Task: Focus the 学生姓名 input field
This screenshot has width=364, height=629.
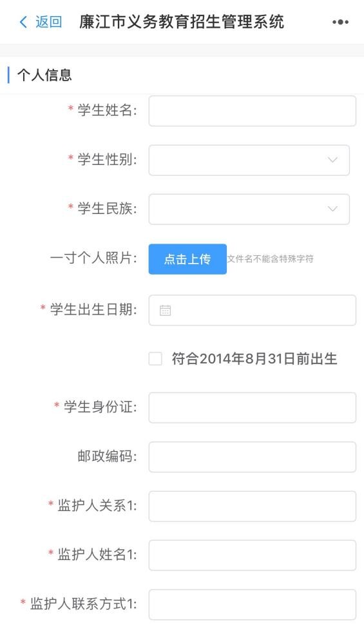Action: pyautogui.click(x=252, y=111)
